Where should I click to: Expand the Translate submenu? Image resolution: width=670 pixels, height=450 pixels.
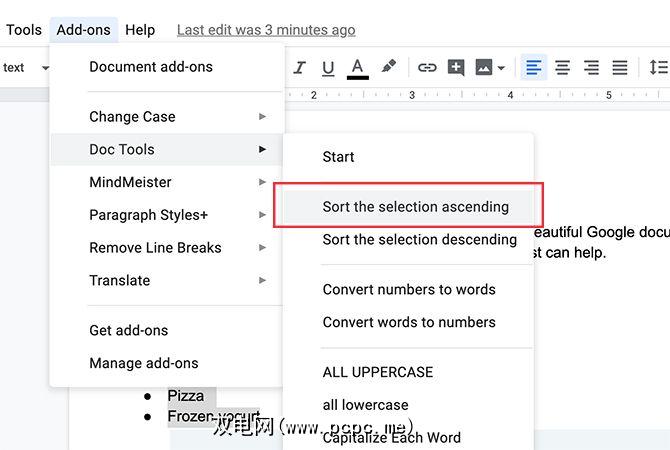[x=167, y=280]
